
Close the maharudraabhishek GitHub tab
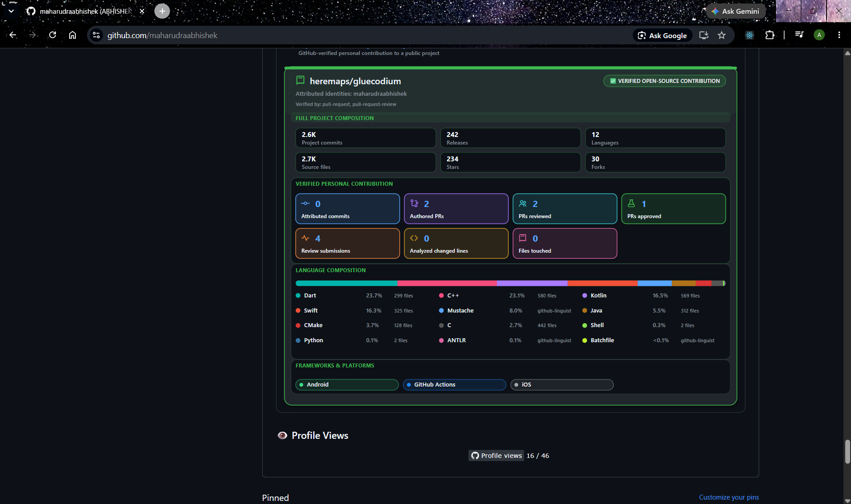point(142,11)
